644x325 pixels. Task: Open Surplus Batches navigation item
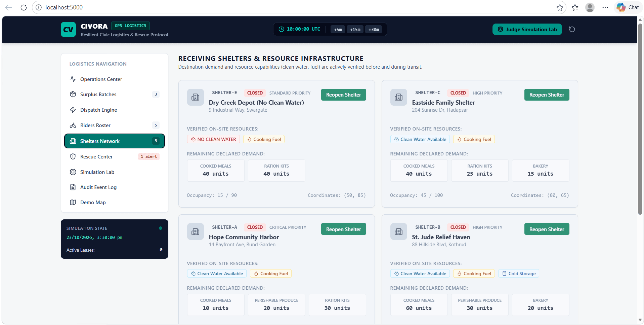(x=114, y=95)
